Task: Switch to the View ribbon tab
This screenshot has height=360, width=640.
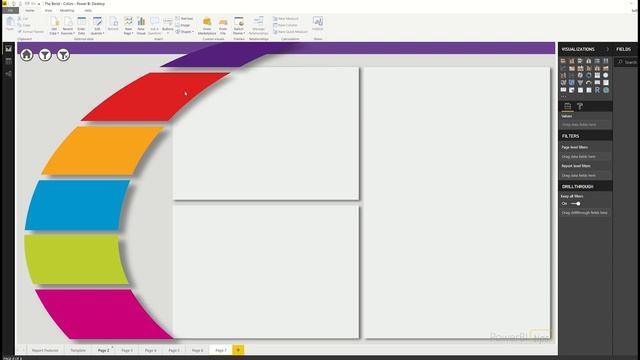Action: pyautogui.click(x=48, y=10)
